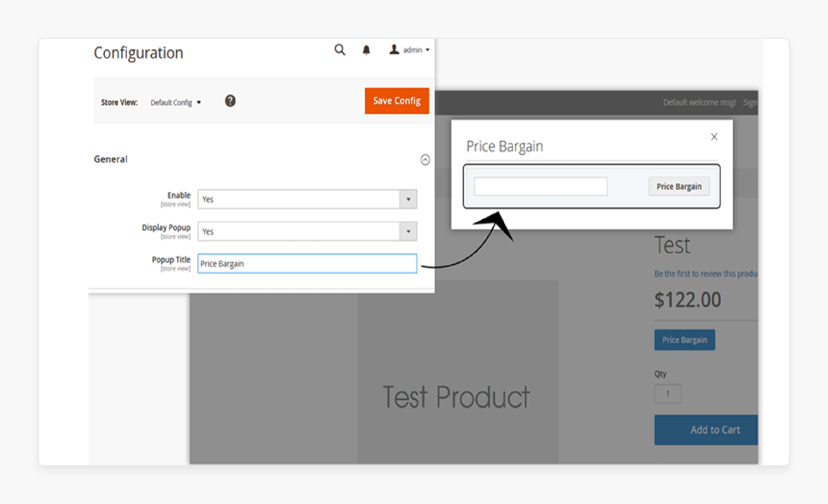Click the Display Popup field label

click(x=166, y=228)
